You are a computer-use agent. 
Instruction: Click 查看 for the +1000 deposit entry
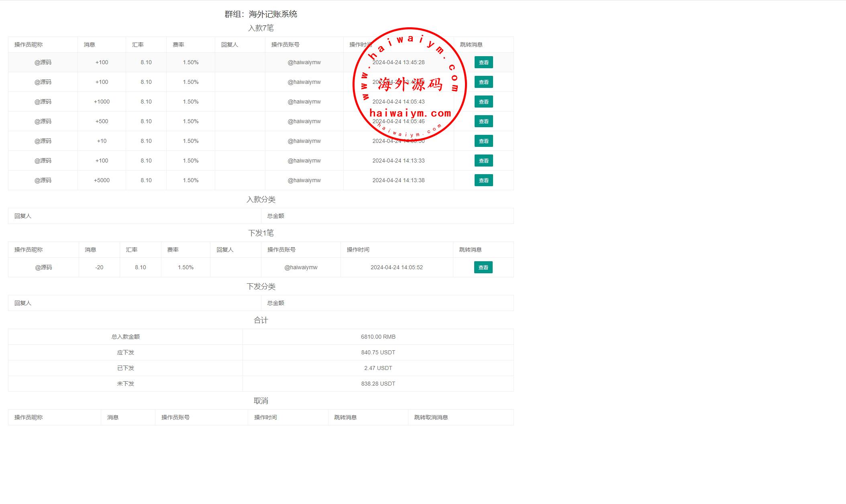[483, 102]
